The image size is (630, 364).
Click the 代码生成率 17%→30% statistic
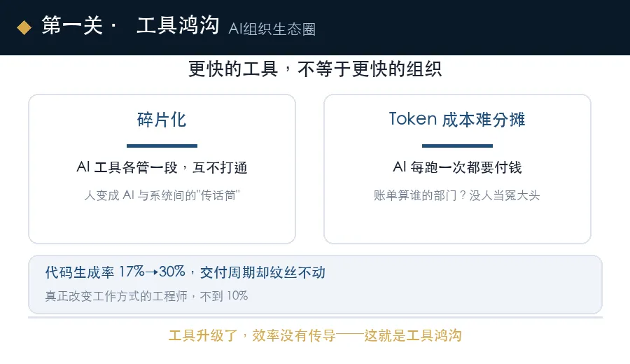(115, 272)
